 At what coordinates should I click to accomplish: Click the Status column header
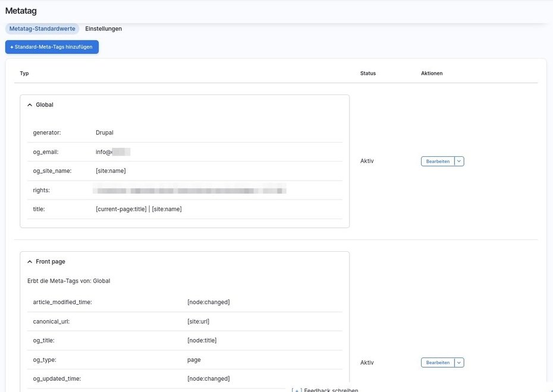(367, 74)
